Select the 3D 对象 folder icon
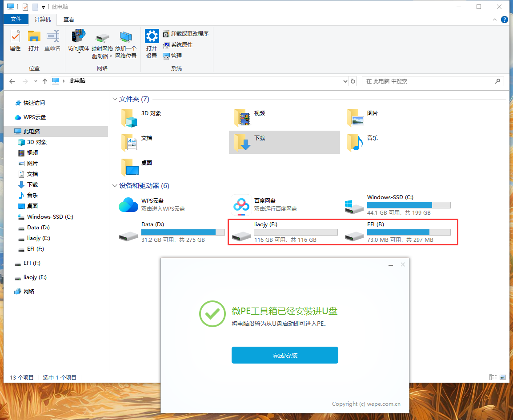The width and height of the screenshot is (513, 420). [x=129, y=118]
